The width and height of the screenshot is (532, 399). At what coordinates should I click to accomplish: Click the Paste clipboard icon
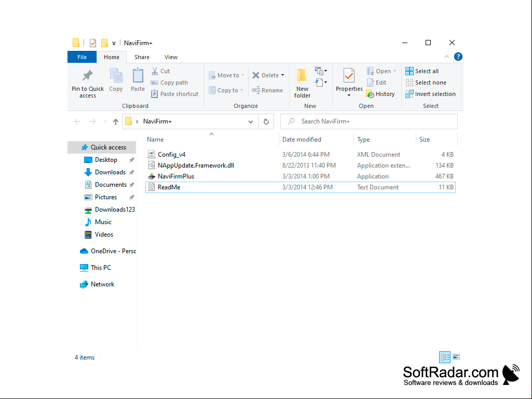click(138, 75)
